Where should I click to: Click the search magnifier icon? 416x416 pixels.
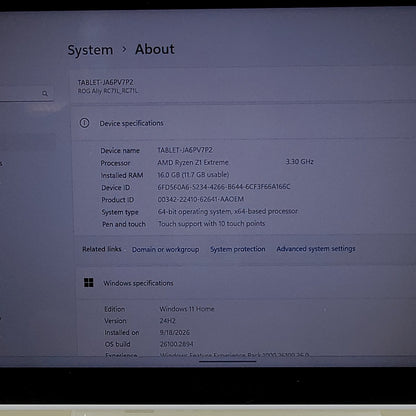click(x=45, y=93)
